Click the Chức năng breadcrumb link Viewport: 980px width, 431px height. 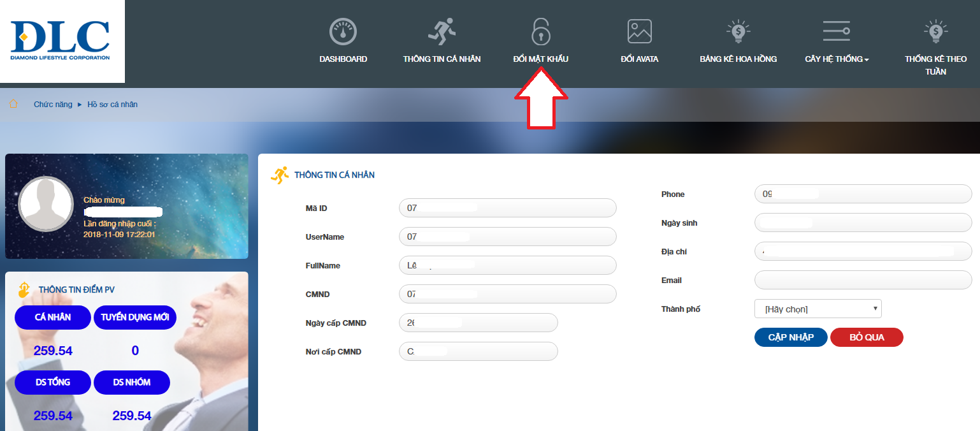(53, 105)
